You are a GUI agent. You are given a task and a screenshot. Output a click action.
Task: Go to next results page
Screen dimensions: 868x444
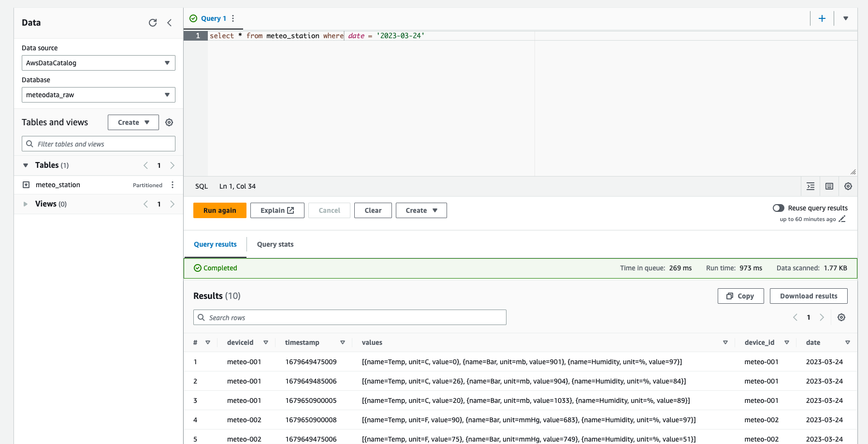[x=822, y=317]
